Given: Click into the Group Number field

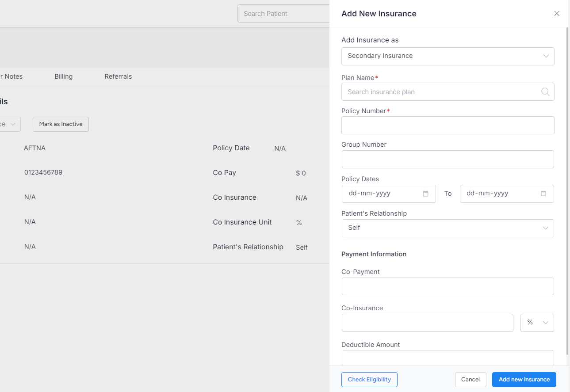Looking at the screenshot, I should click(x=448, y=160).
